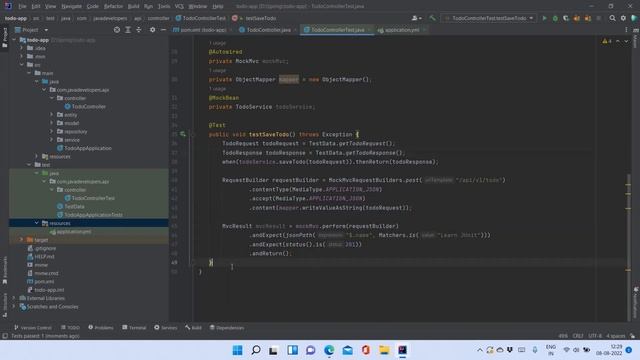Open the Navigate menu
This screenshot has width=640, height=360.
click(71, 6)
